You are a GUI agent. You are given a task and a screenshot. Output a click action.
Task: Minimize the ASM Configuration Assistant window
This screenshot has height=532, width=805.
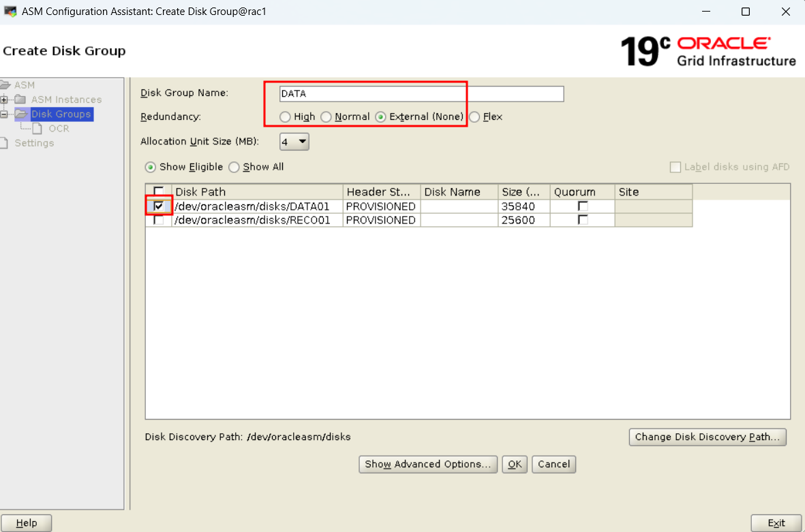coord(706,12)
